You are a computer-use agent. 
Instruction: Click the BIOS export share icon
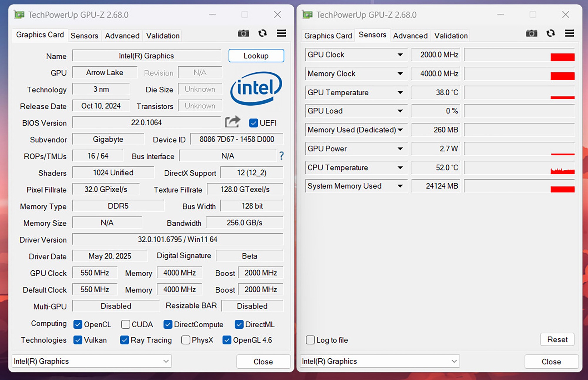[x=233, y=122]
